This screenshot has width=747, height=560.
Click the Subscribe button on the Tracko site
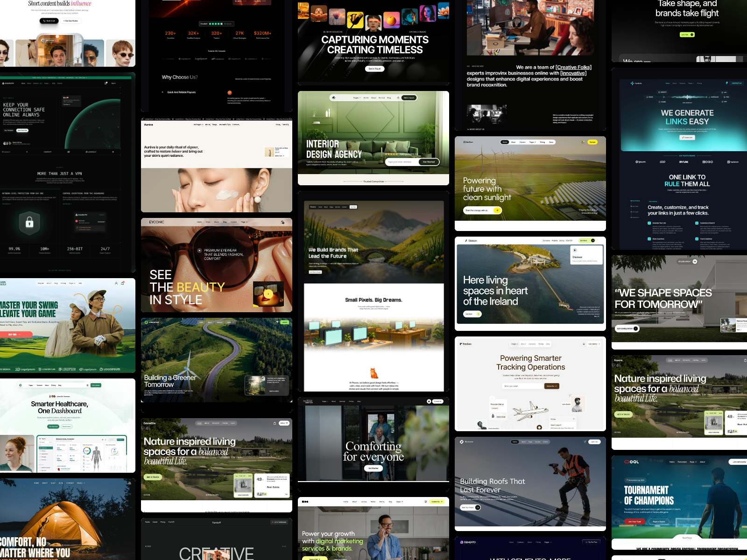(x=551, y=386)
